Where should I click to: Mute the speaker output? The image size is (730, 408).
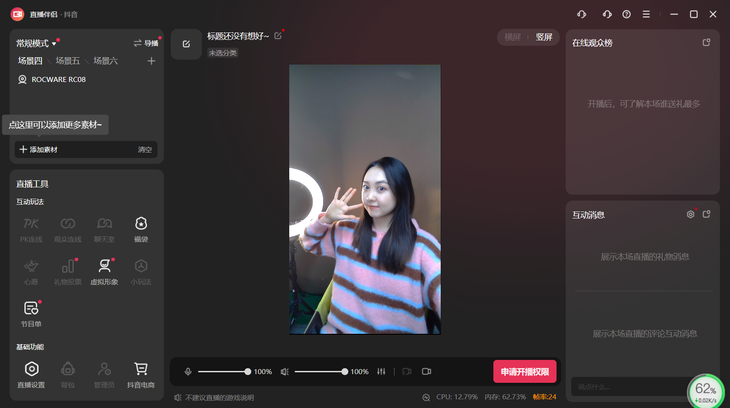(x=285, y=371)
